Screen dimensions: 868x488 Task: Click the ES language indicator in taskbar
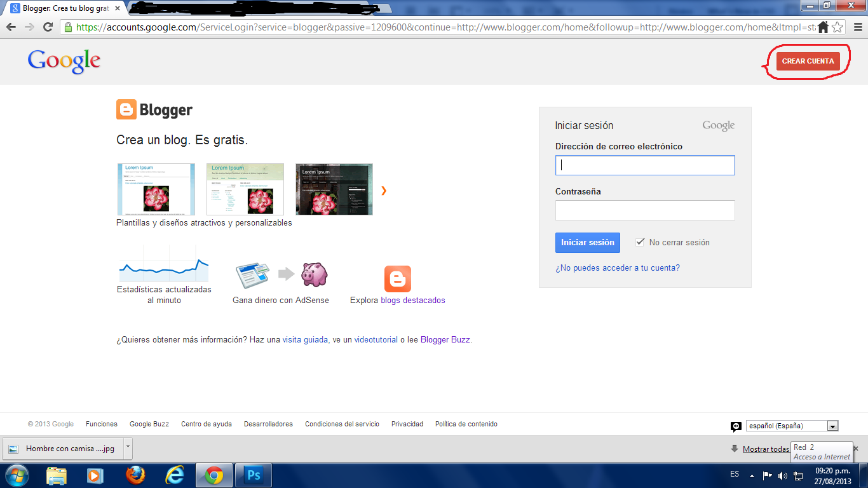(734, 475)
